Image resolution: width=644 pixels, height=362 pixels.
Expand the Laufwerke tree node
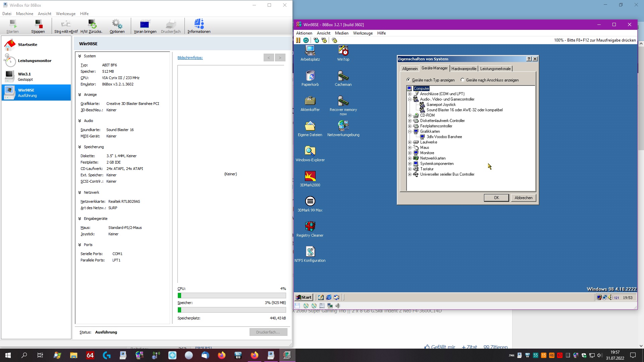click(410, 142)
